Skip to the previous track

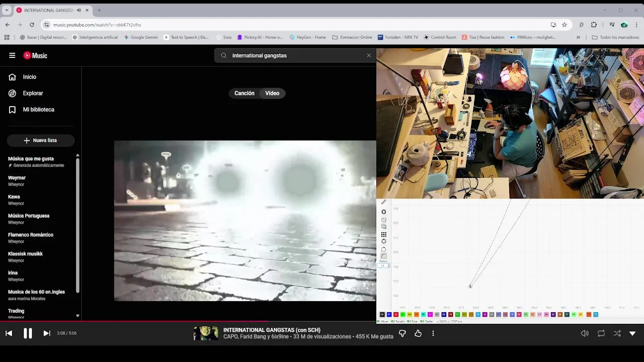(x=9, y=333)
